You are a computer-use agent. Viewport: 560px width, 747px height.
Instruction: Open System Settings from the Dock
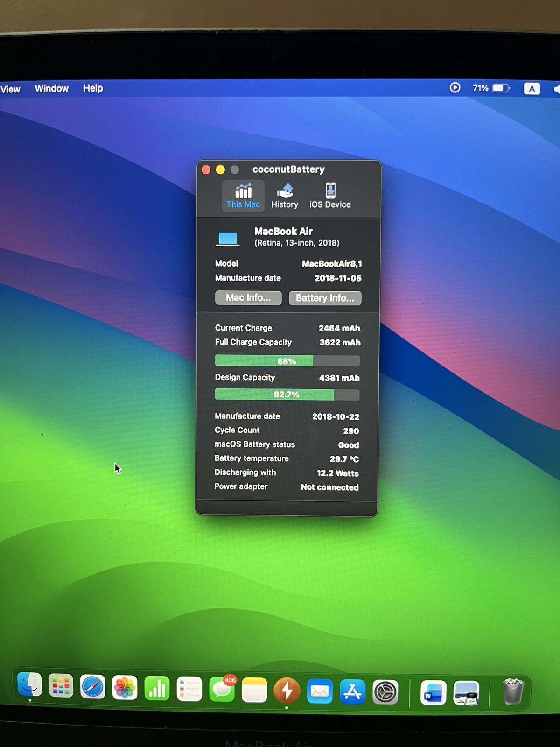[x=385, y=692]
